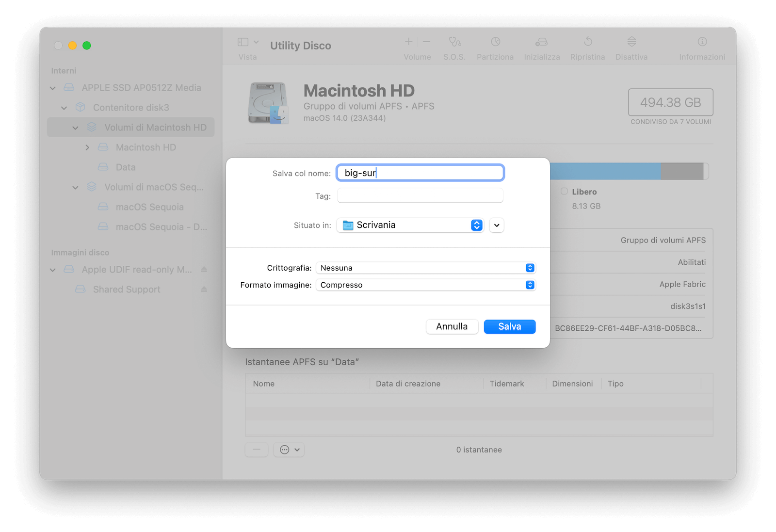The width and height of the screenshot is (776, 532).
Task: Click the Volumi di Macintosh HD layers icon
Action: pos(92,127)
